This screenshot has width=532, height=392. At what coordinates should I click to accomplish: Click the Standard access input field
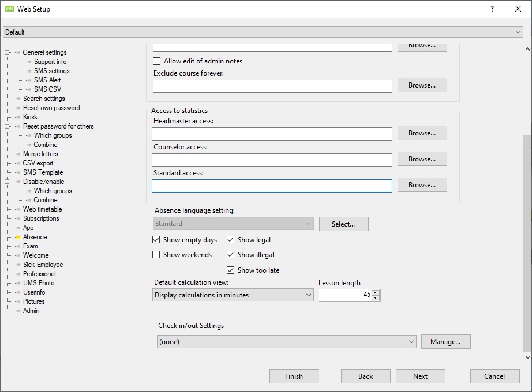(x=272, y=186)
